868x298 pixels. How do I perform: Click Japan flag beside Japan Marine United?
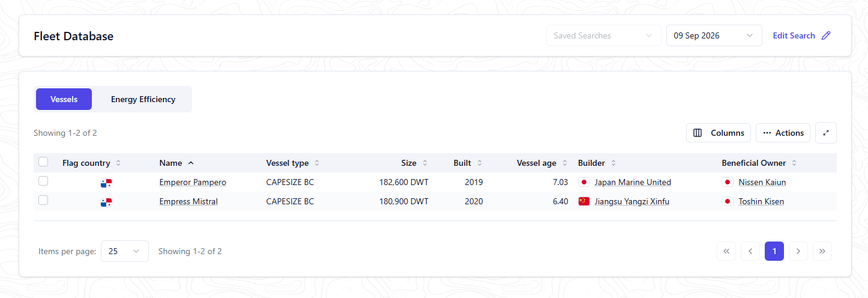[x=583, y=182]
